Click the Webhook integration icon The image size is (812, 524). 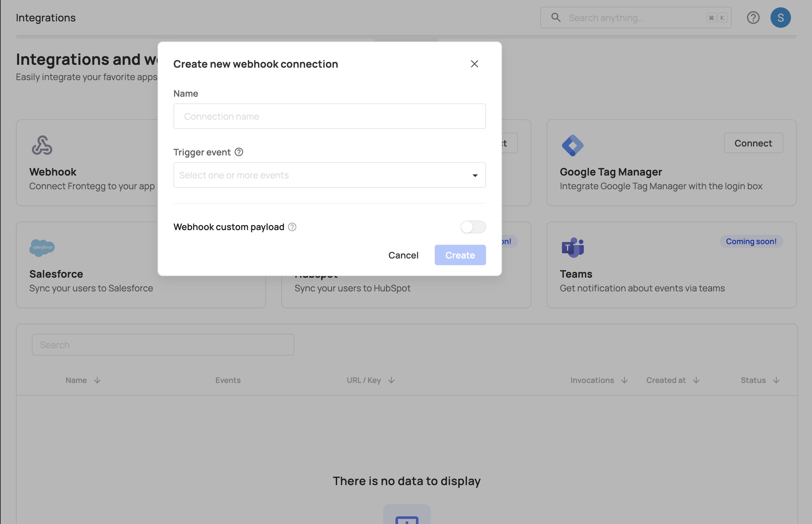42,145
